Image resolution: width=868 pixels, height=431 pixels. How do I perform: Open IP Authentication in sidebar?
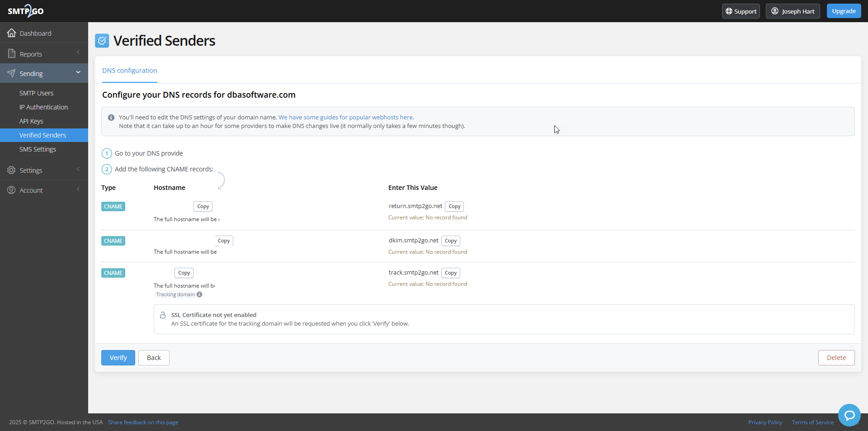coord(44,107)
